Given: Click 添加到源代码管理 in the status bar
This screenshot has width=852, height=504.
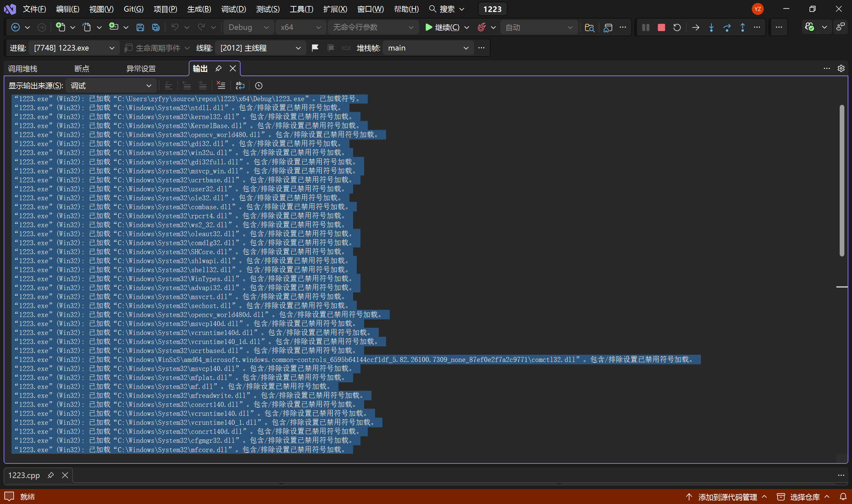Looking at the screenshot, I should point(727,497).
